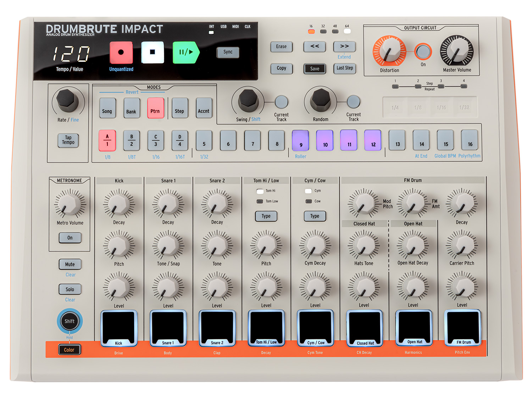Click the round blue Shift button

(70, 321)
